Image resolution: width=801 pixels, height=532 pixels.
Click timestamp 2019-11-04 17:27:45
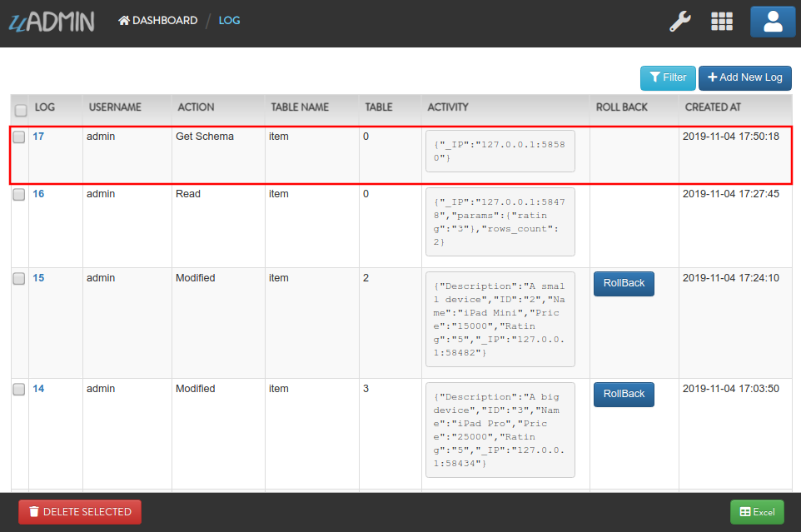point(730,194)
